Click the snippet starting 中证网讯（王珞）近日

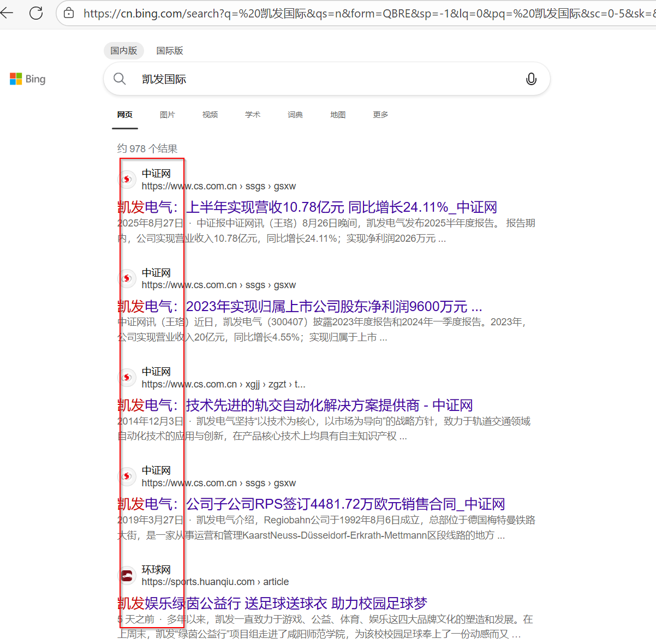point(322,330)
